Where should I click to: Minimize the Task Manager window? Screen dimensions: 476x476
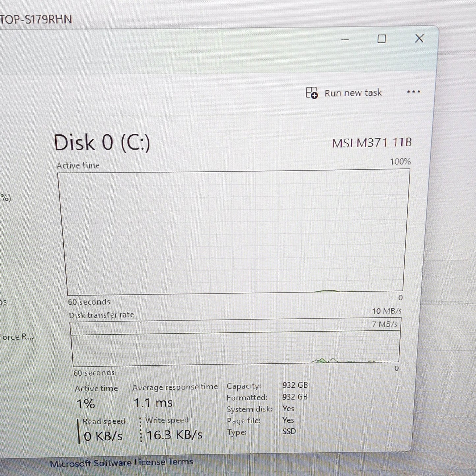(345, 40)
